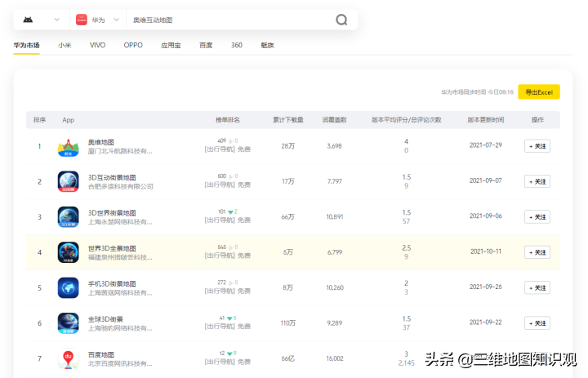588x378 pixels.
Task: Follow 手机3D街景地图 with 关注 button
Action: coord(537,287)
